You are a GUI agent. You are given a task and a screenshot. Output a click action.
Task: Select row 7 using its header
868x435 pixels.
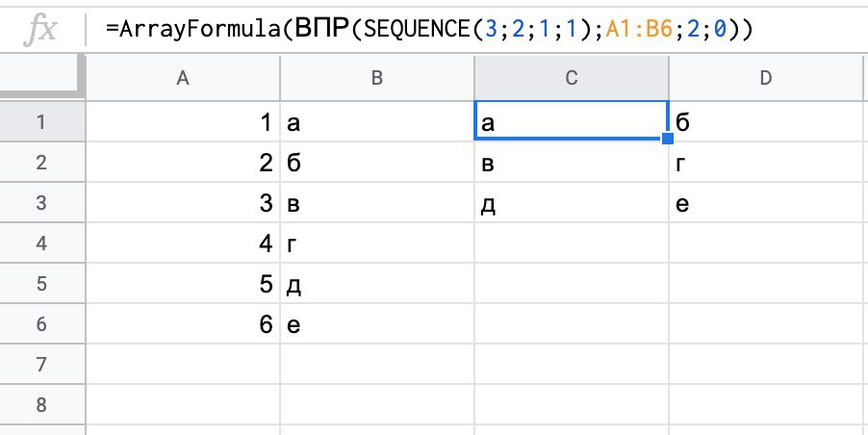point(41,366)
